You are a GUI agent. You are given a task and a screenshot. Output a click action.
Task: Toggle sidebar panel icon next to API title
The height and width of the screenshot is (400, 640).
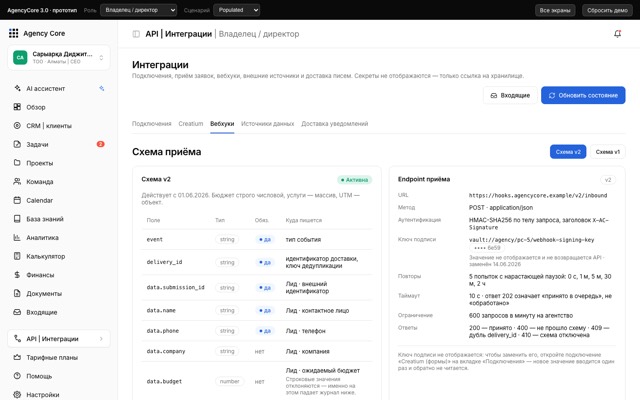136,34
